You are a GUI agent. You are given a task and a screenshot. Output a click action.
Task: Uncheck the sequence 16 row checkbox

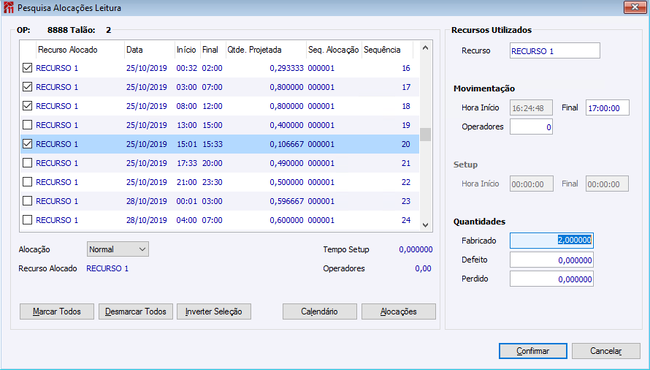[x=27, y=68]
